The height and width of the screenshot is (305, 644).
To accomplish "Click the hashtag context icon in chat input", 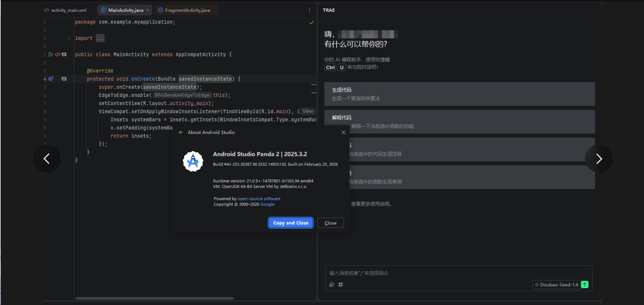I will tap(340, 285).
